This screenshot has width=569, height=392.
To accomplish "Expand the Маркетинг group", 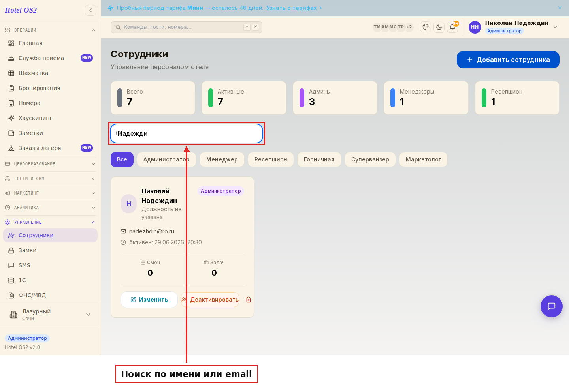I will pos(50,193).
